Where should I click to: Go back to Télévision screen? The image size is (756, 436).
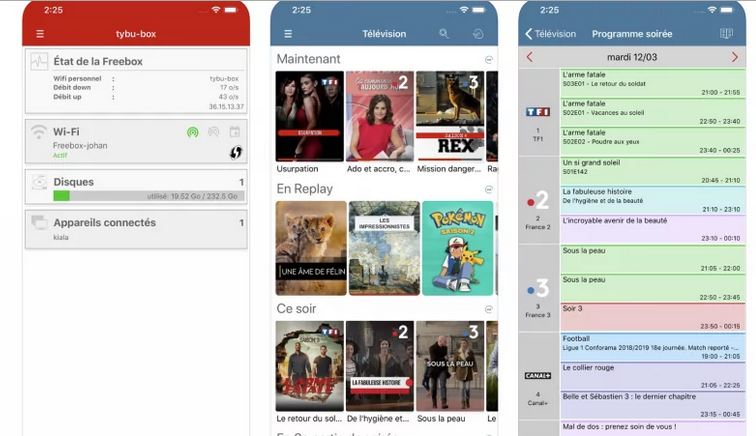[x=551, y=34]
